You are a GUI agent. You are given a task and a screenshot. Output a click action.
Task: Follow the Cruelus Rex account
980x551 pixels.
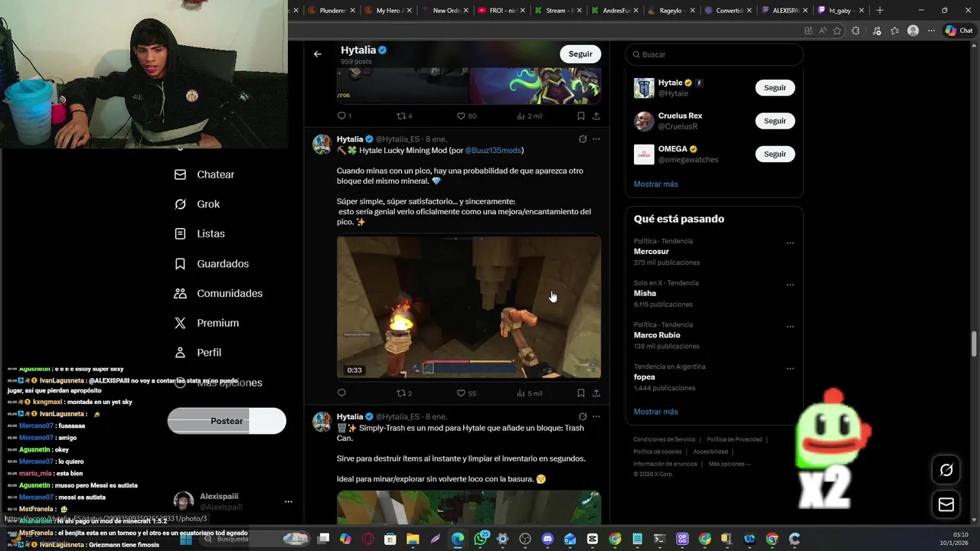[775, 121]
